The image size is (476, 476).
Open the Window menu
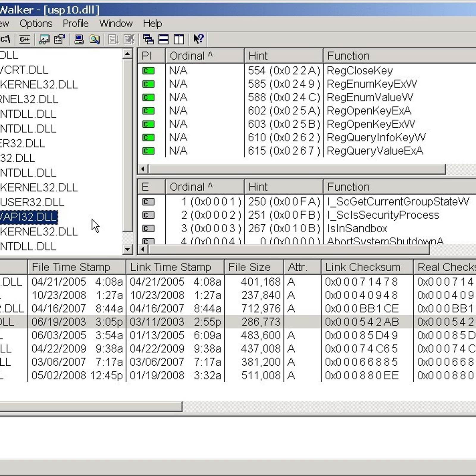click(x=116, y=24)
